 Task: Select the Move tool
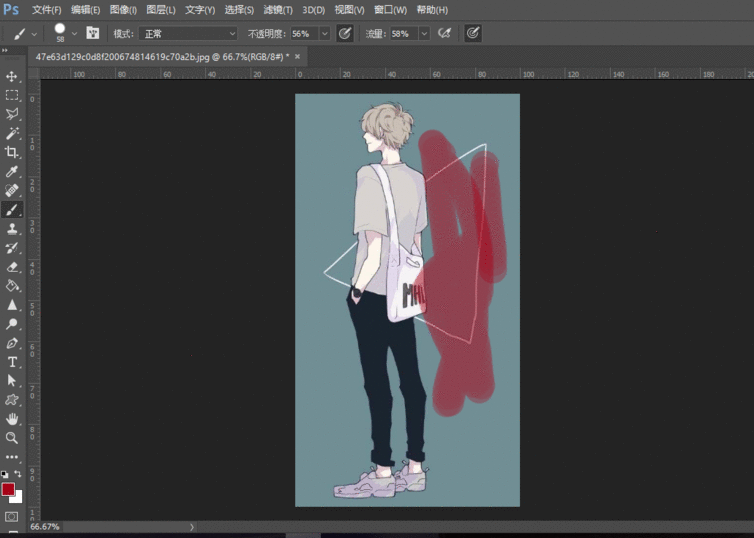12,76
